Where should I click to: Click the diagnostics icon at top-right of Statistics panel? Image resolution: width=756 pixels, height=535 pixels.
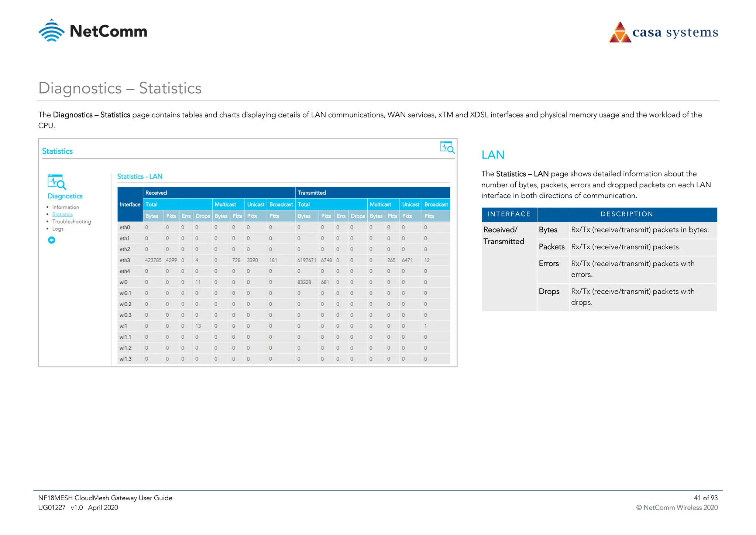(x=447, y=147)
